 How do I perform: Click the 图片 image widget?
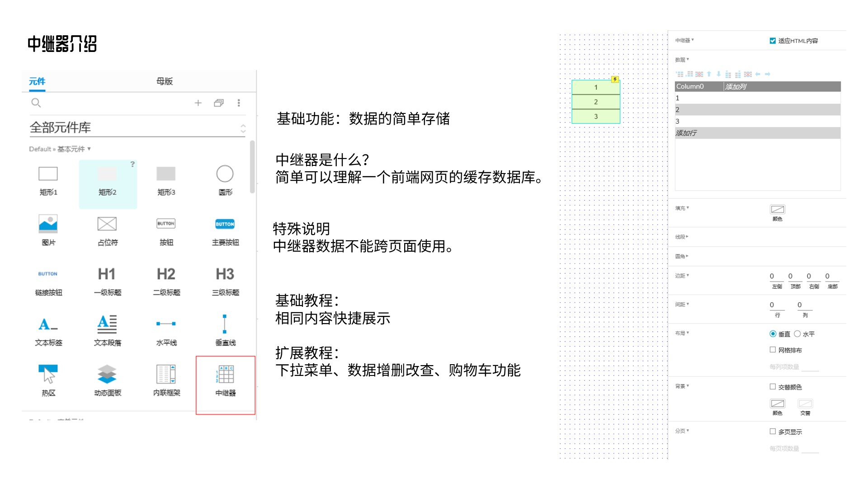(48, 224)
